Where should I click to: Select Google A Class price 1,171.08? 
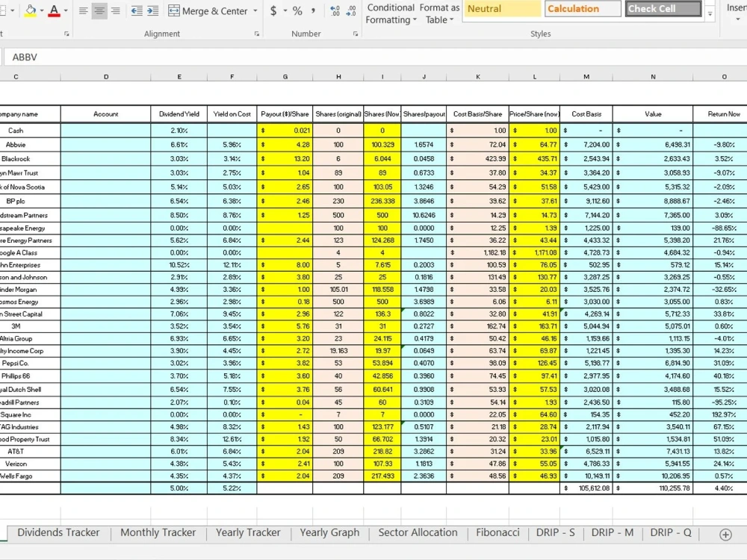(535, 253)
